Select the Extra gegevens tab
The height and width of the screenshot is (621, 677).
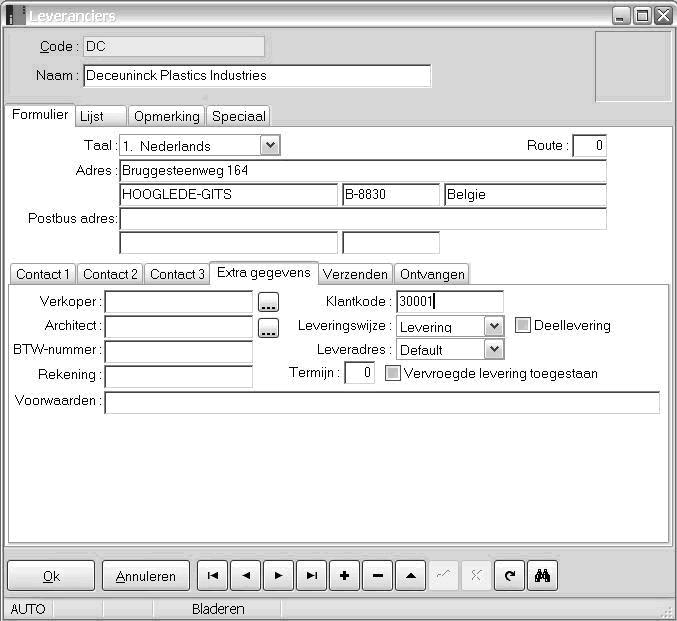coord(264,272)
